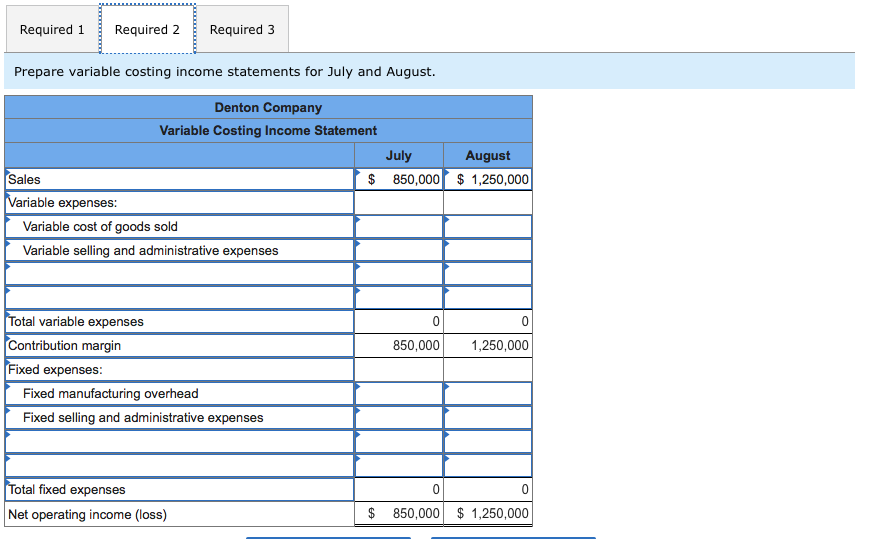Open the Sales row label dropdown

pos(180,179)
